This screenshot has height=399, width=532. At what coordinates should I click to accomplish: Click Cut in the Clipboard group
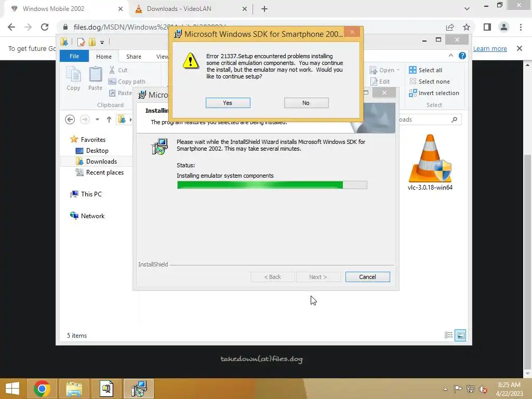(x=118, y=70)
